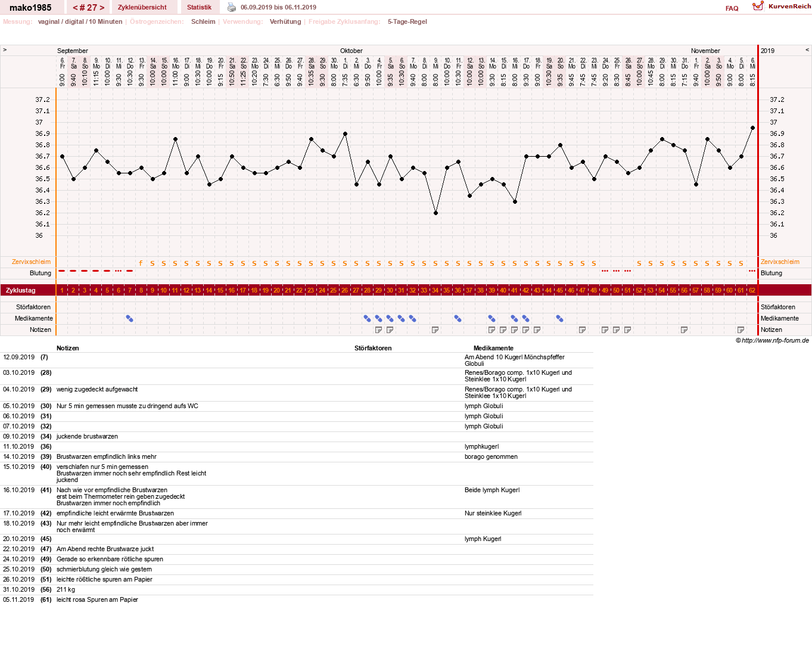
Task: Click the temperature point on cycle day 26
Action: click(x=345, y=134)
